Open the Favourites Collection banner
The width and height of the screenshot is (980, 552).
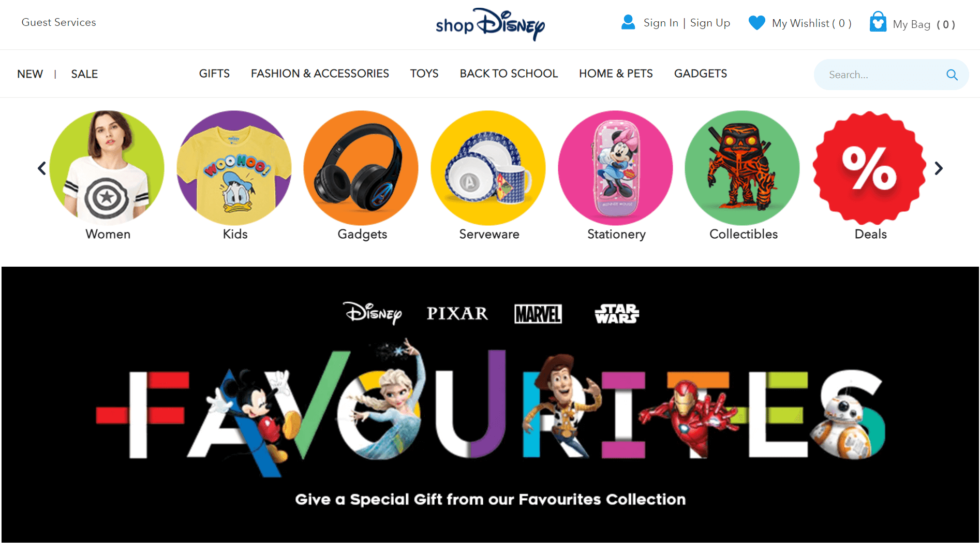click(x=490, y=404)
